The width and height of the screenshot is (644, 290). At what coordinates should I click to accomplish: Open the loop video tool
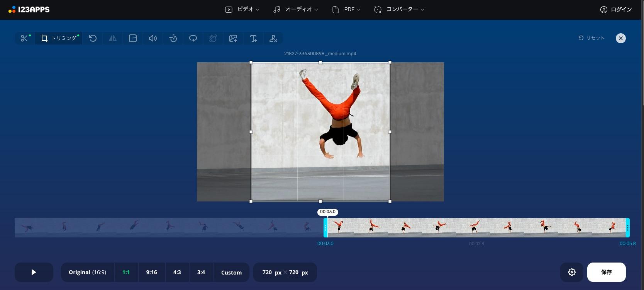pos(193,38)
